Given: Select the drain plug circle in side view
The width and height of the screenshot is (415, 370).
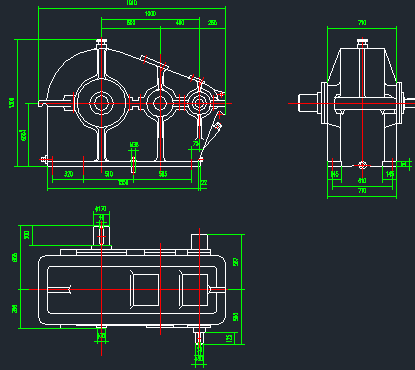Looking at the screenshot, I should pyautogui.click(x=362, y=165).
